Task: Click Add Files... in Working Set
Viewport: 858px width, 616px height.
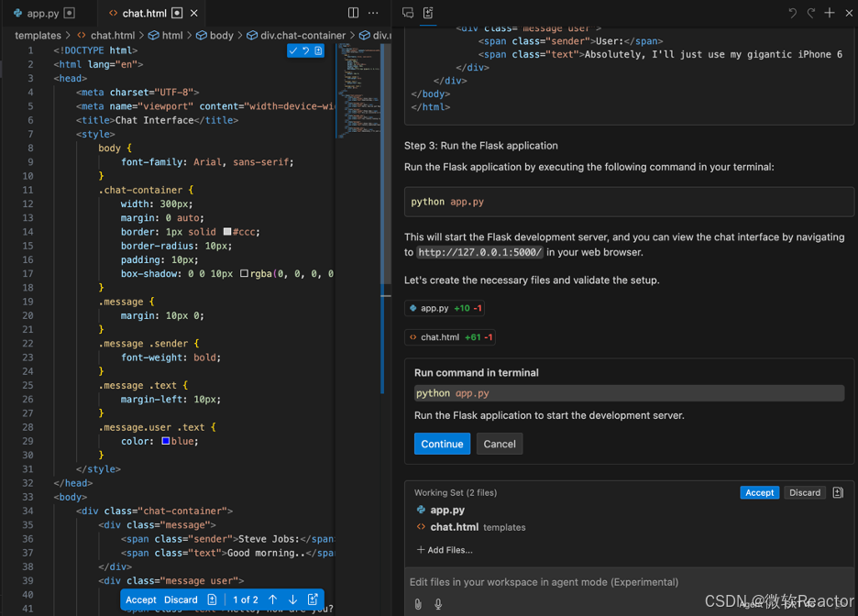Action: pos(445,550)
